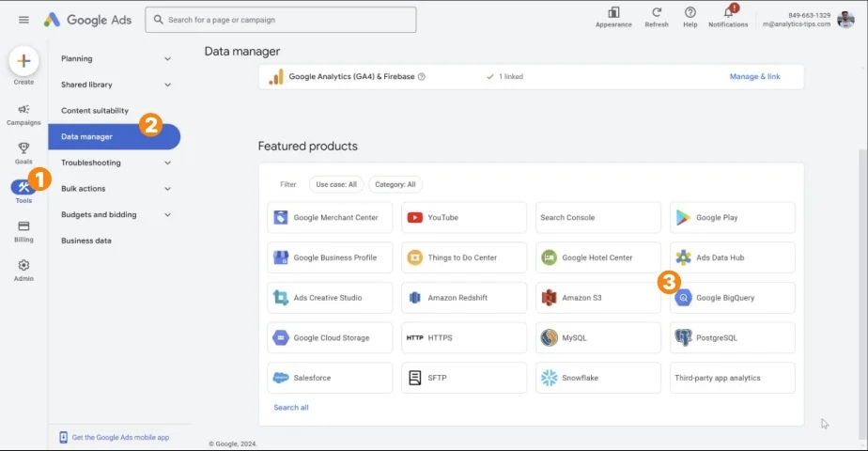Screen dimensions: 868x451
Task: Select the Google Merchant Center product
Action: pyautogui.click(x=330, y=217)
